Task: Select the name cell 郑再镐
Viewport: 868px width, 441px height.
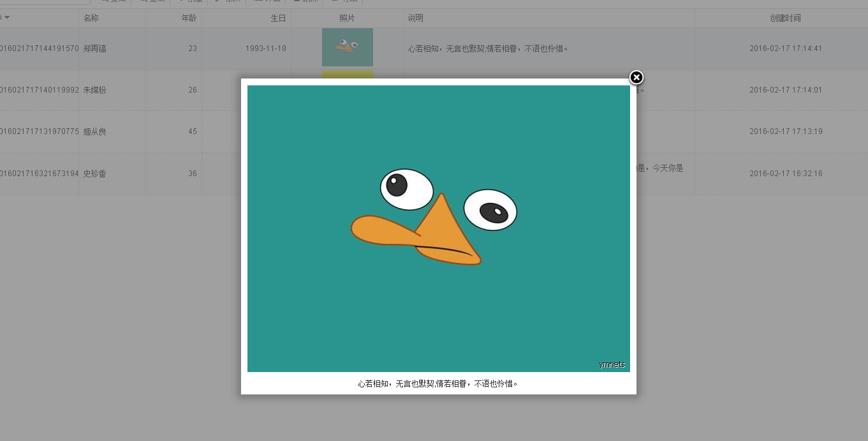Action: click(94, 49)
